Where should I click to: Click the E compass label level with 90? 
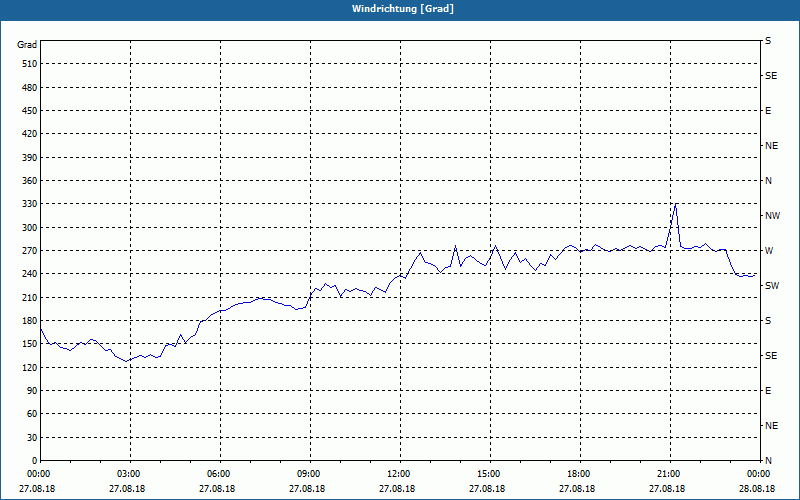coord(768,391)
